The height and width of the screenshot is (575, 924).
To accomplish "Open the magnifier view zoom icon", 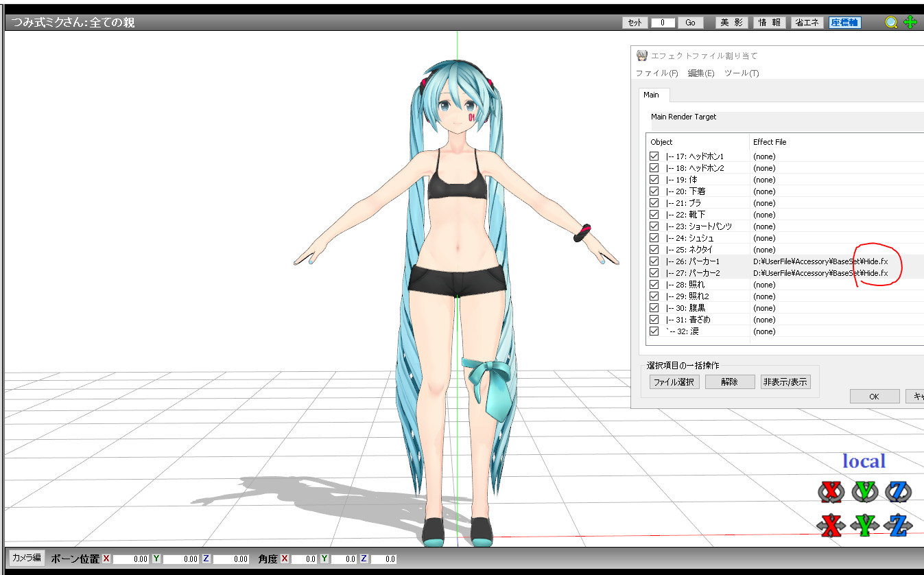I will pyautogui.click(x=891, y=22).
